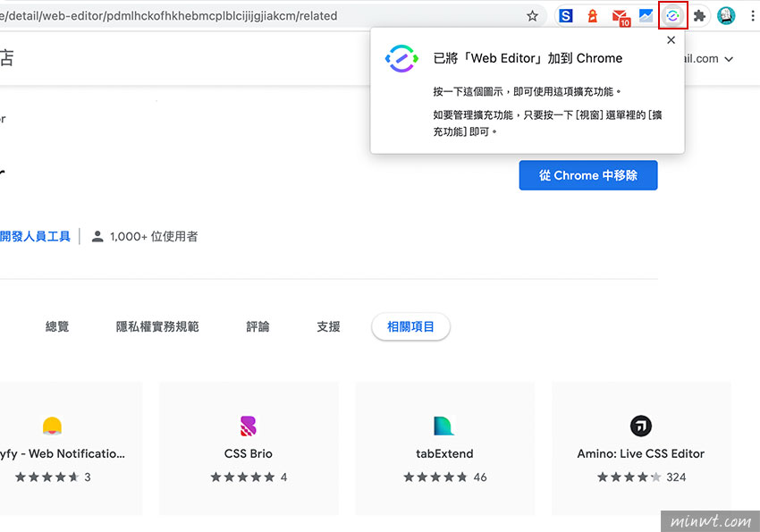Image resolution: width=760 pixels, height=532 pixels.
Task: Open Chrome's three-dot menu
Action: click(x=752, y=16)
